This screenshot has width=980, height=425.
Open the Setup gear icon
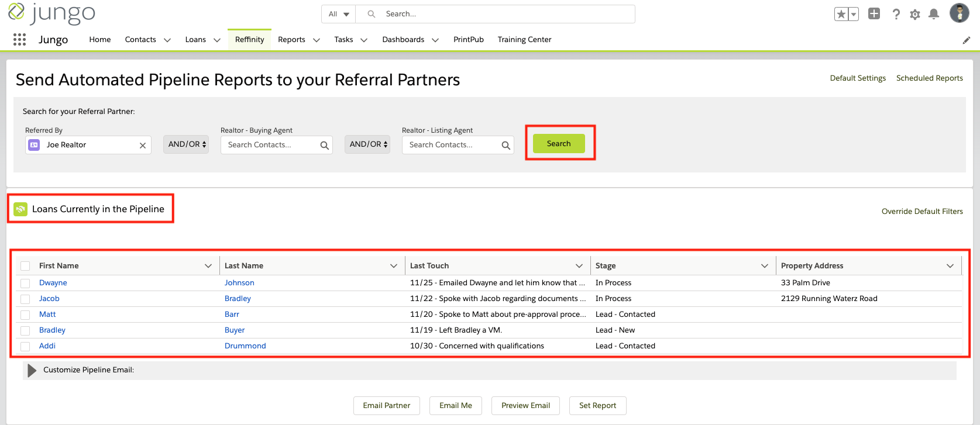click(915, 14)
